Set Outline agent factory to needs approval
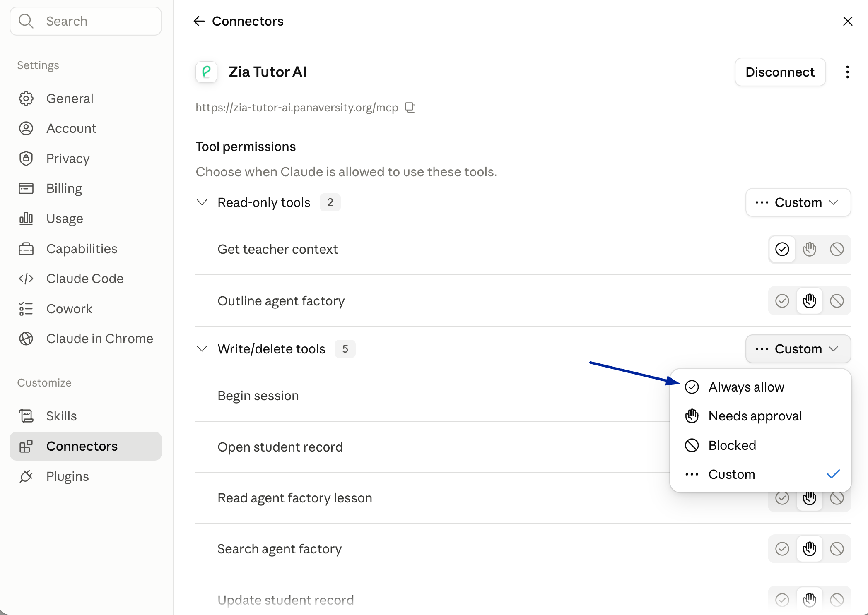Screen dimensions: 868x615 (810, 301)
